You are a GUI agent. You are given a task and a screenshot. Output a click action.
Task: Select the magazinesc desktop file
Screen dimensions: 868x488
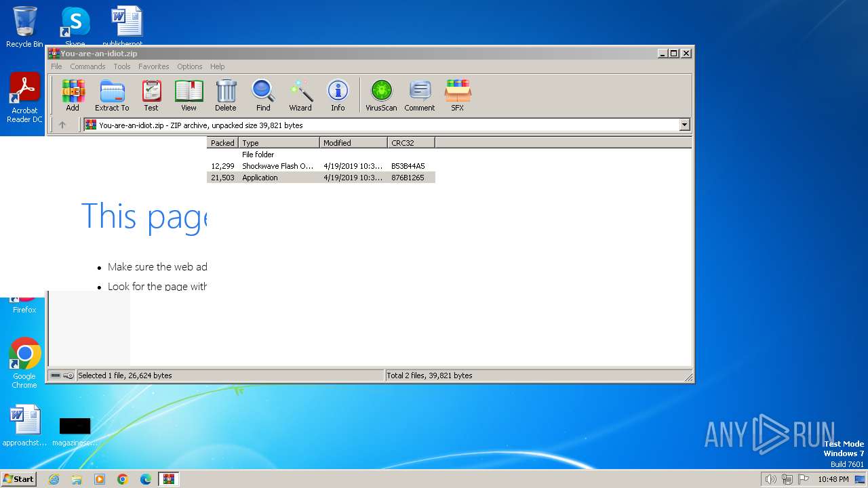click(75, 431)
